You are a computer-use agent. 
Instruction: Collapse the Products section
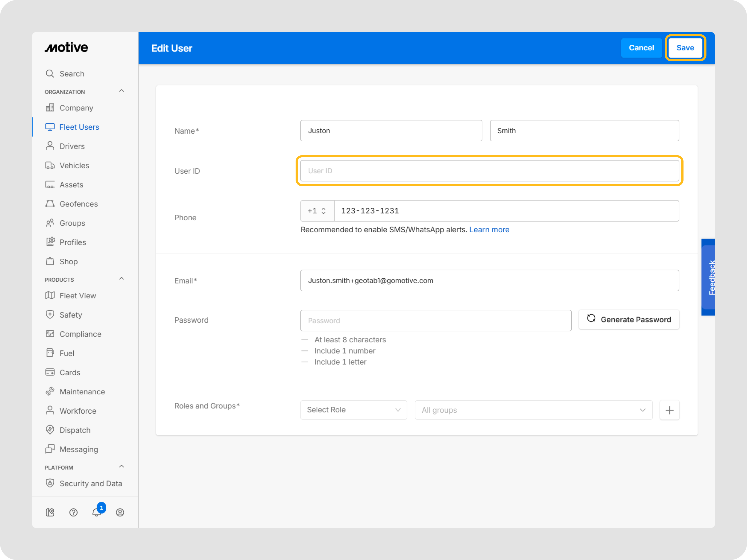(122, 278)
